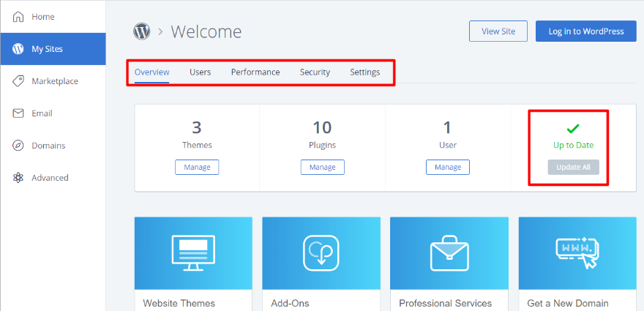
Task: Open the Security tab
Action: point(315,72)
